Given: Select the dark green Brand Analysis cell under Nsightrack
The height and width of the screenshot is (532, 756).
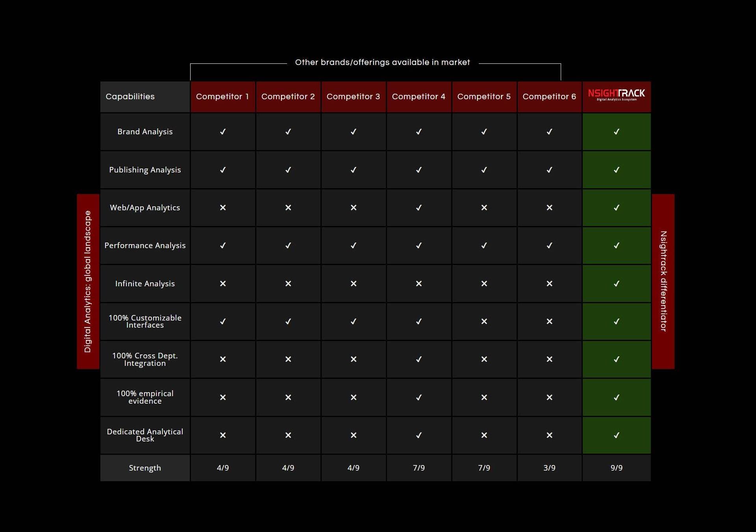Looking at the screenshot, I should [616, 132].
